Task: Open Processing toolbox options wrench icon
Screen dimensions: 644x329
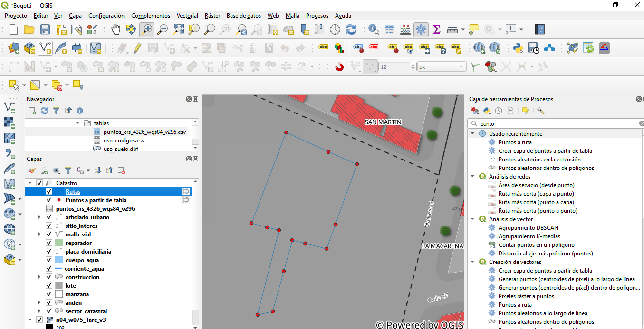Action: click(541, 111)
